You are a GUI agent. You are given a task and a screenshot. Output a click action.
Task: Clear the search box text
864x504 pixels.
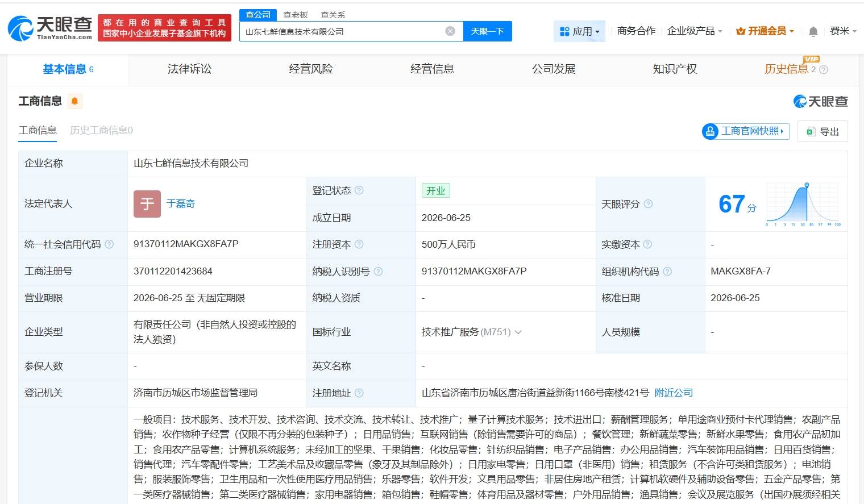tap(450, 31)
